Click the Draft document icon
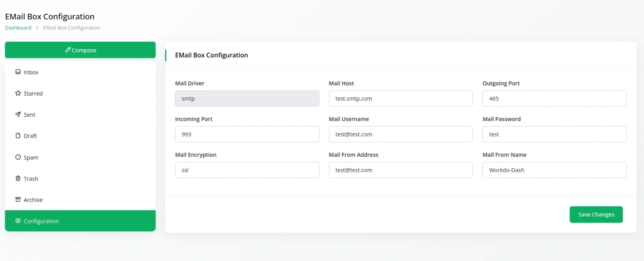 pyautogui.click(x=18, y=135)
